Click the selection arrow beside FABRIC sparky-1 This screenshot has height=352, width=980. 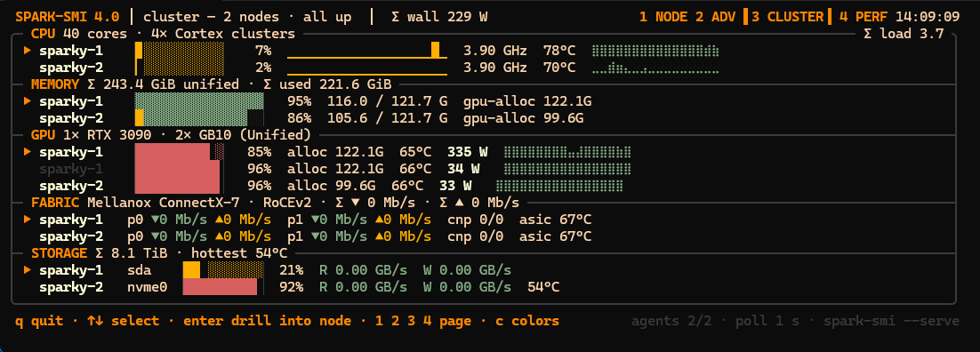[x=28, y=220]
